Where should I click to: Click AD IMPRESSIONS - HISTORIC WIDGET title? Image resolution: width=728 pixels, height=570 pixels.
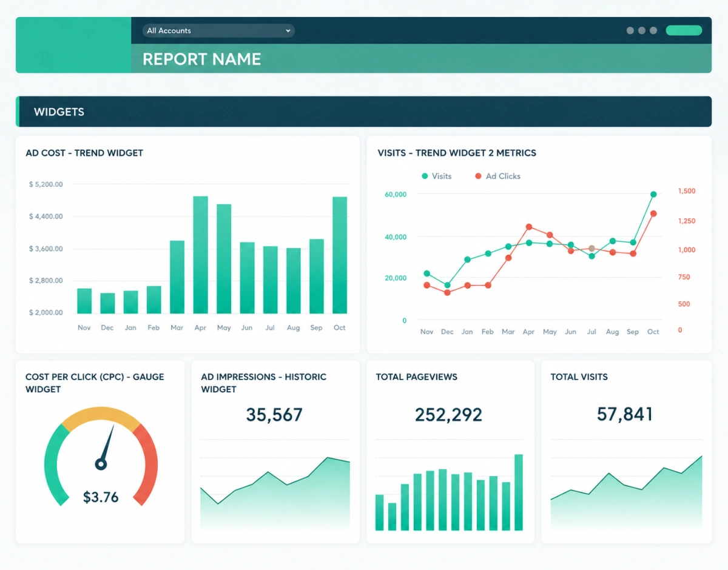pos(263,383)
